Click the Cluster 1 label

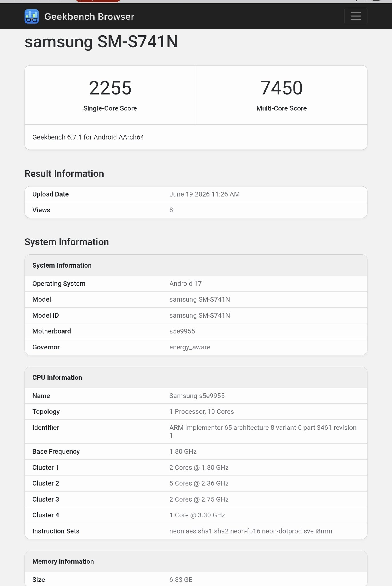[x=45, y=467]
